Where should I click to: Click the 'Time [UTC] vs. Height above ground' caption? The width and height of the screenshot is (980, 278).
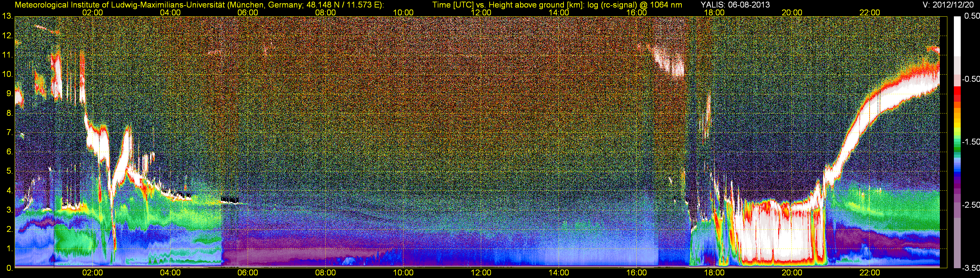click(x=557, y=5)
